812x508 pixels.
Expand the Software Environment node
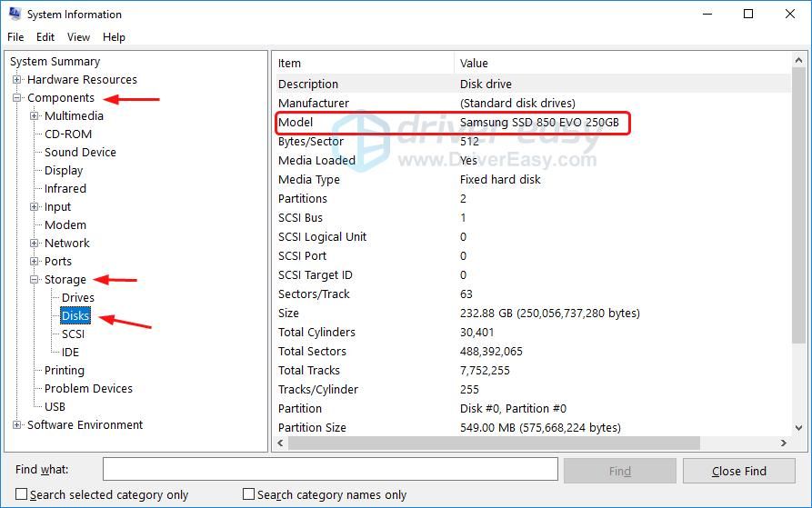(x=16, y=425)
